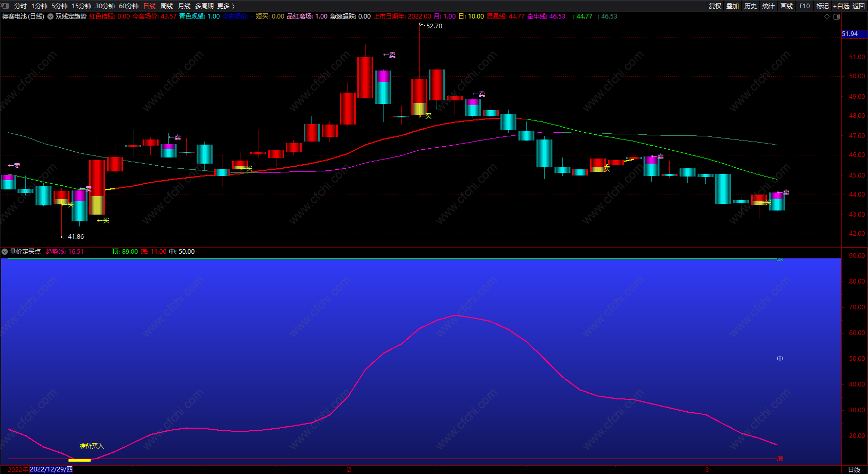Open F10 company info
This screenshot has height=474, width=868.
tap(805, 6)
